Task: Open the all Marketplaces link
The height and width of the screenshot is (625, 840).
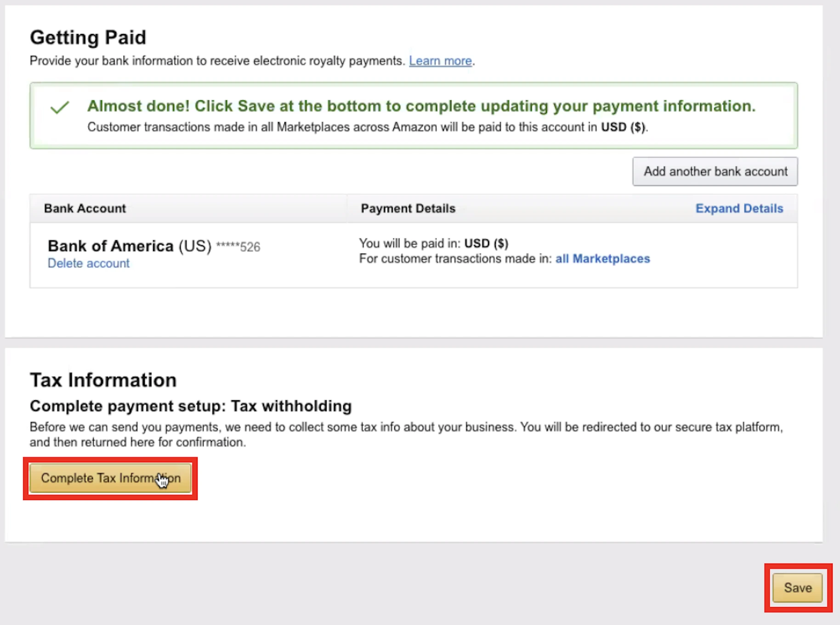Action: pyautogui.click(x=602, y=258)
